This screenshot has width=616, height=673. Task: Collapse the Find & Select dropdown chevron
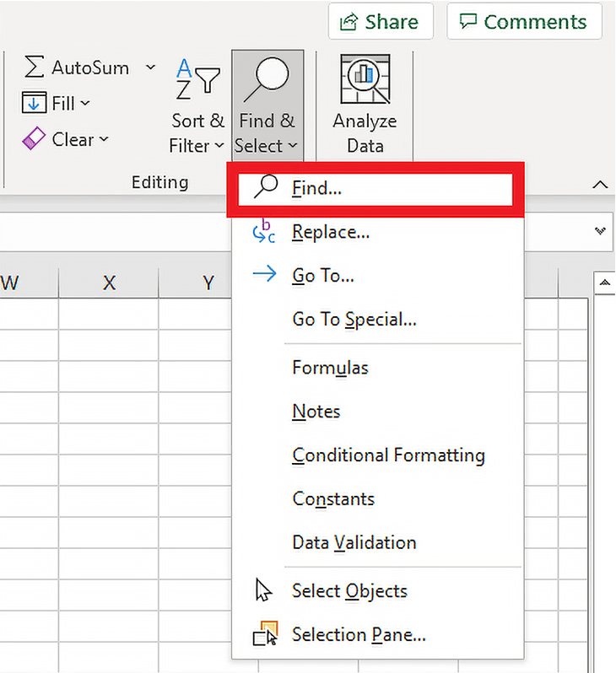pyautogui.click(x=293, y=146)
